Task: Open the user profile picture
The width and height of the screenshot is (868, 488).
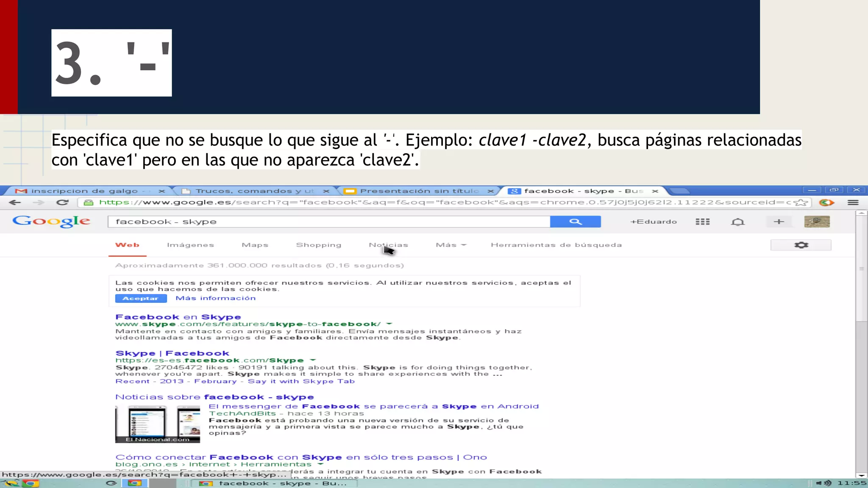Action: tap(817, 222)
